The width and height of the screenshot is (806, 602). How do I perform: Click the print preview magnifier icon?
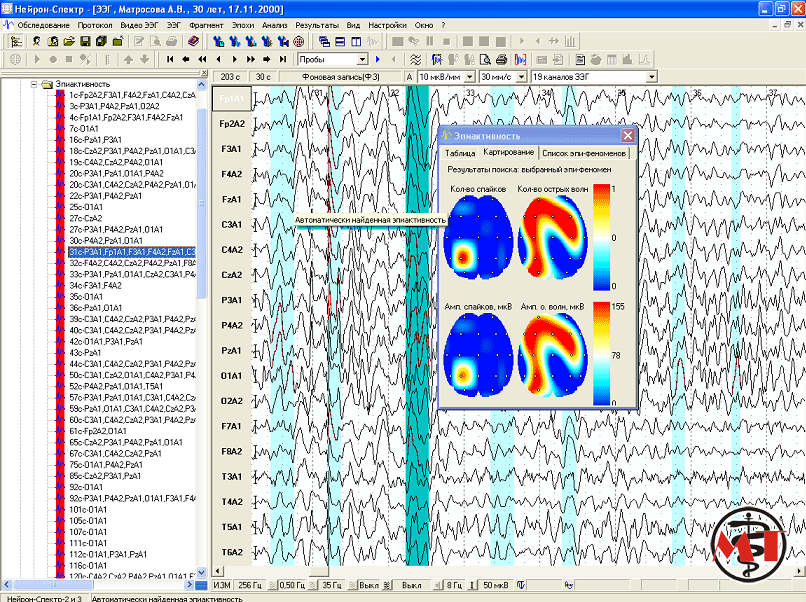point(485,60)
